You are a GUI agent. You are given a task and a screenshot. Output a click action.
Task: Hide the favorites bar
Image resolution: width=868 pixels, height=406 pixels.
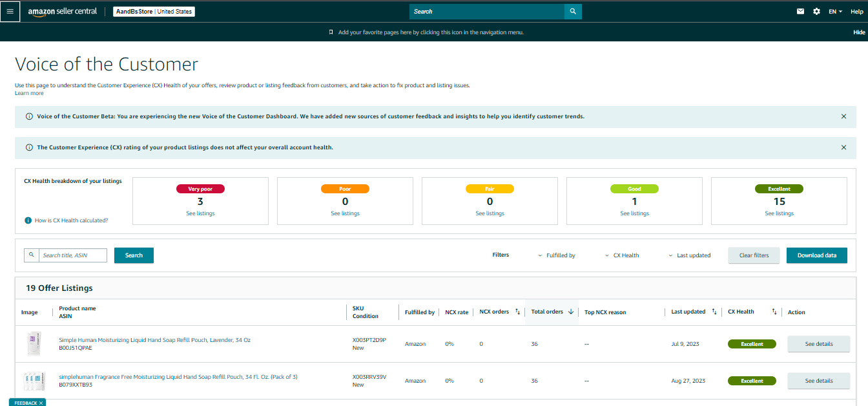click(x=859, y=32)
